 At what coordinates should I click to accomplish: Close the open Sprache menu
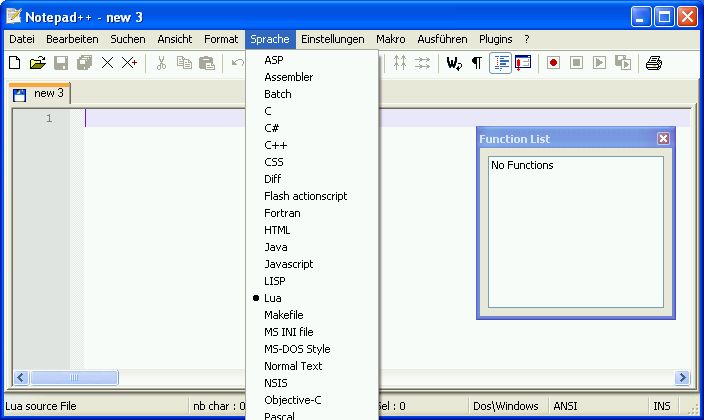click(x=270, y=39)
